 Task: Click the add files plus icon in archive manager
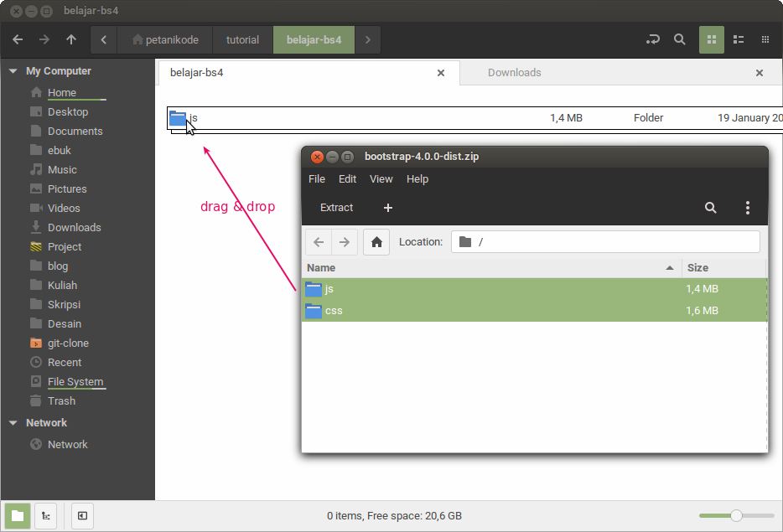(387, 207)
